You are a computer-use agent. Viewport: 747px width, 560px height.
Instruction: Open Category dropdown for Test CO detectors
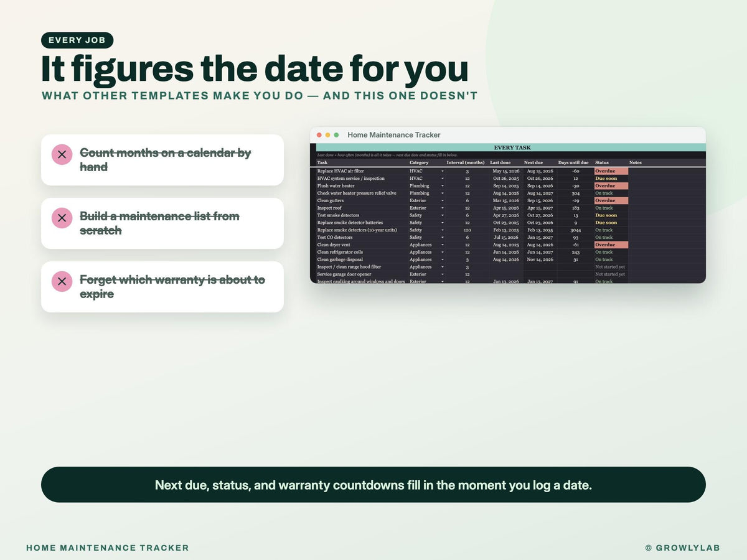click(443, 238)
